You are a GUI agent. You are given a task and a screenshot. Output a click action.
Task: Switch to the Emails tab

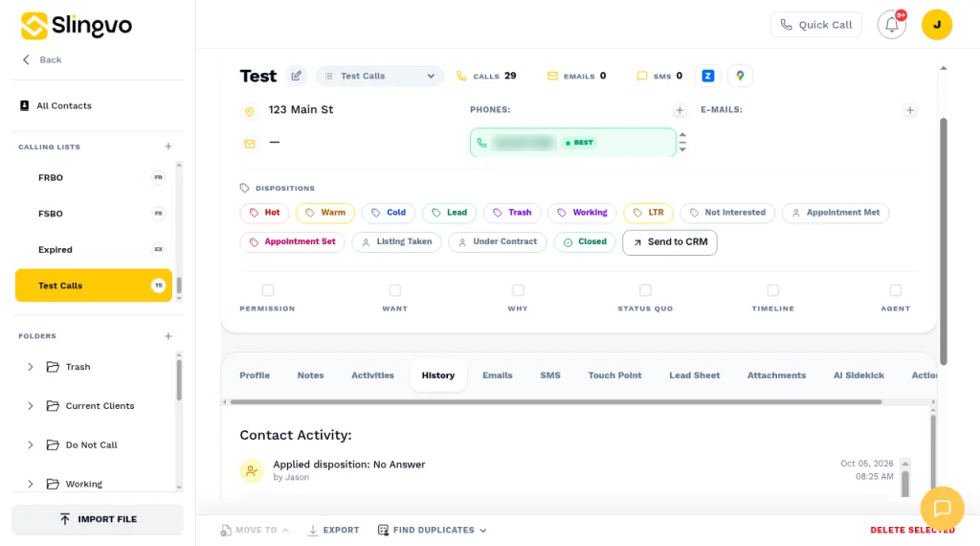498,375
